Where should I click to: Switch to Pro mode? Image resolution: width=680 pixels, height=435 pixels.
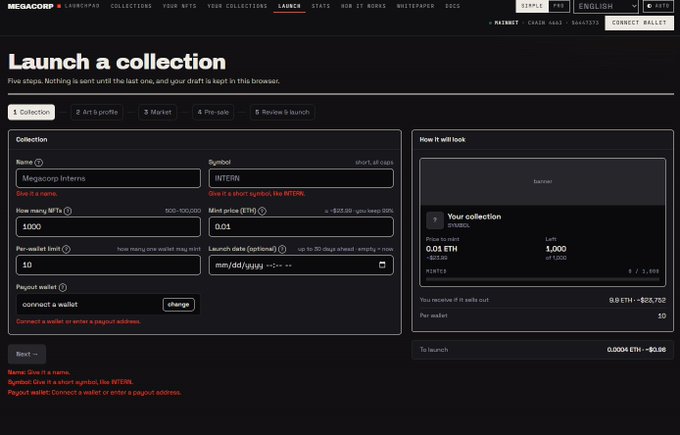click(x=559, y=6)
